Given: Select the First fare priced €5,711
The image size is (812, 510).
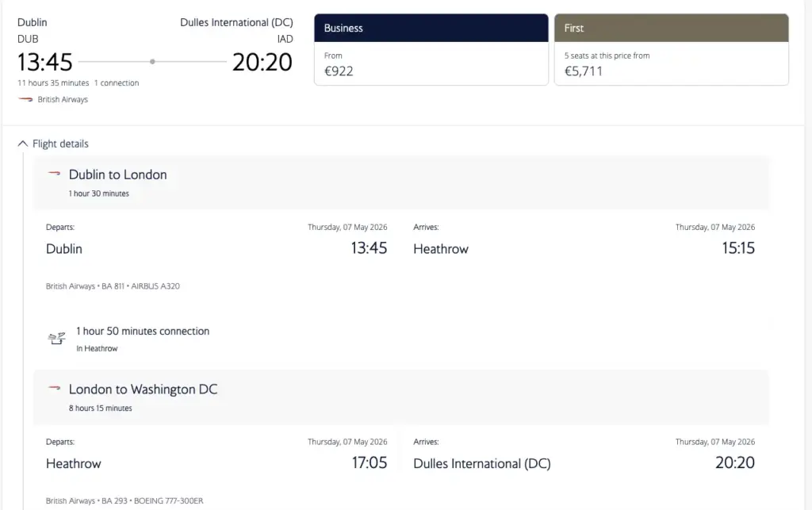Looking at the screenshot, I should tap(671, 49).
